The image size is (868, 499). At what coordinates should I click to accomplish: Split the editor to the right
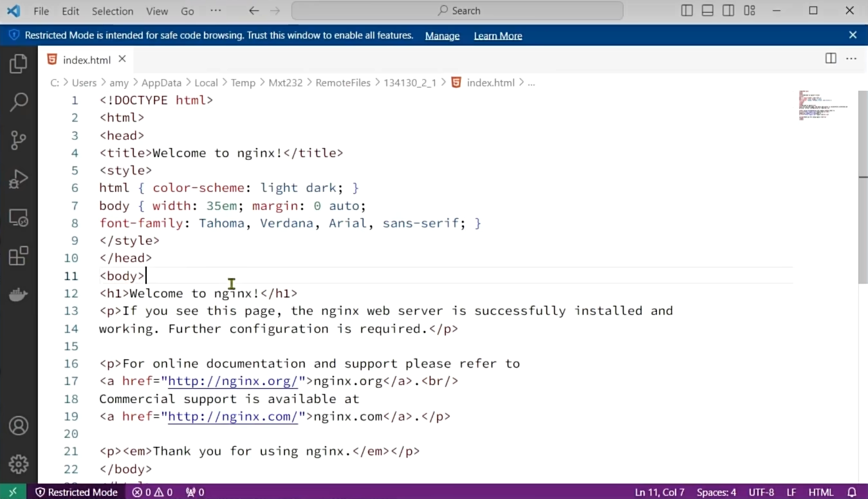pos(831,59)
